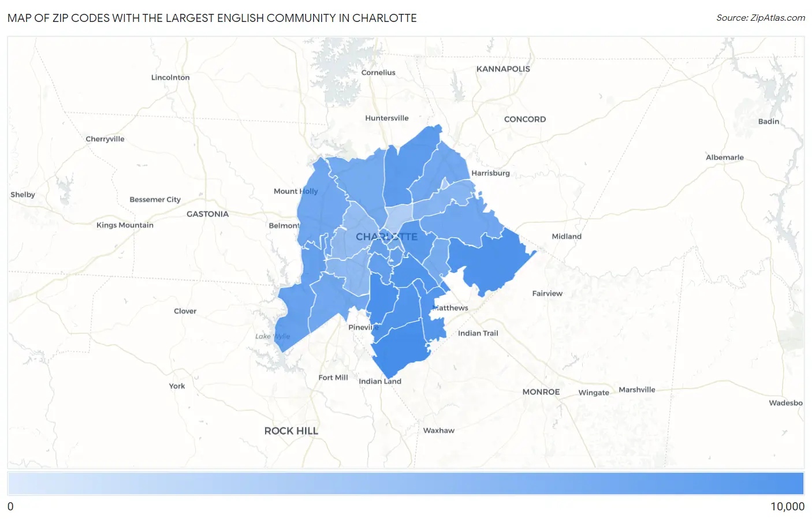
Task: Click the Cherryville map label
Action: coord(105,139)
